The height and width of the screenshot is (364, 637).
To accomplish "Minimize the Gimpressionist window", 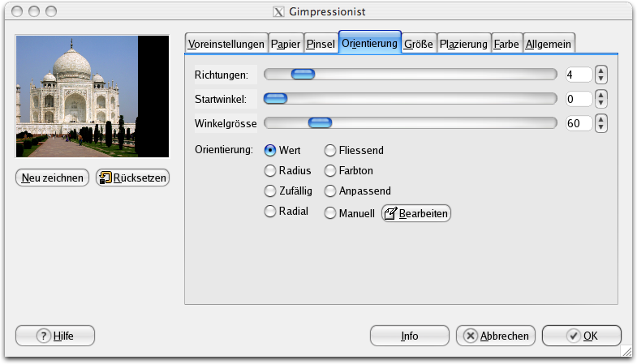I will click(34, 11).
